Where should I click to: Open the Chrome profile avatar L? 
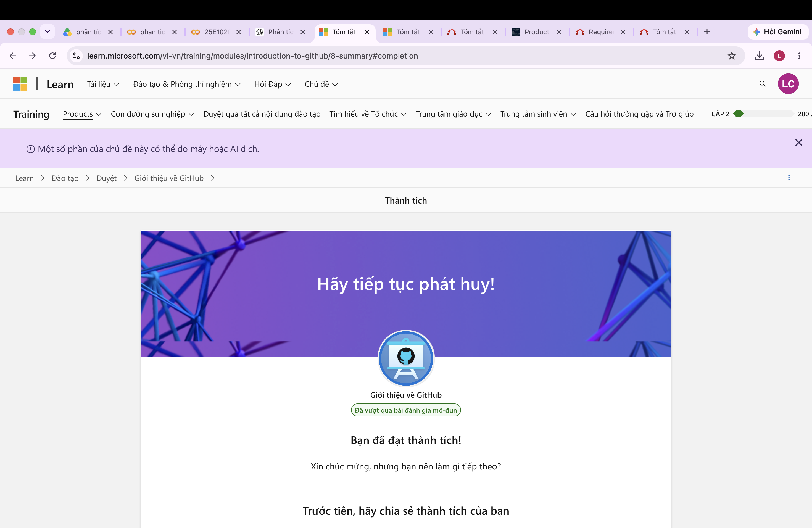point(779,56)
